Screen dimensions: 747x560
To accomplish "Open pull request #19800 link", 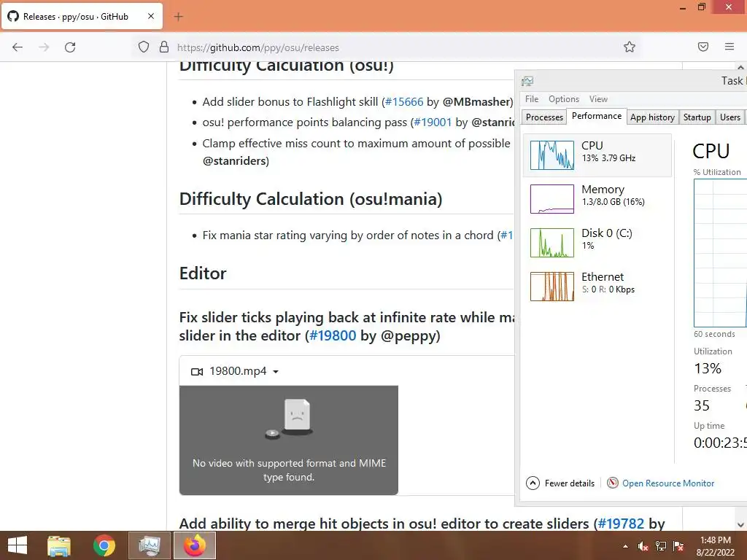I will pos(333,335).
